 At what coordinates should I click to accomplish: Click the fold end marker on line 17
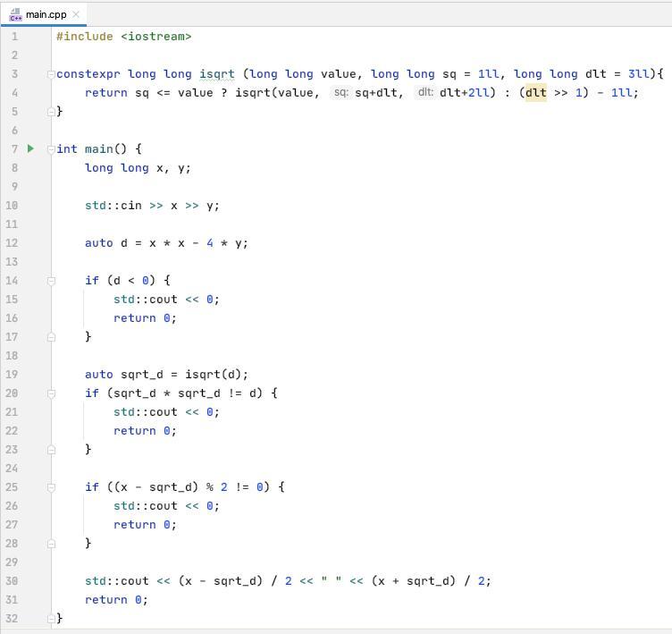pyautogui.click(x=51, y=337)
